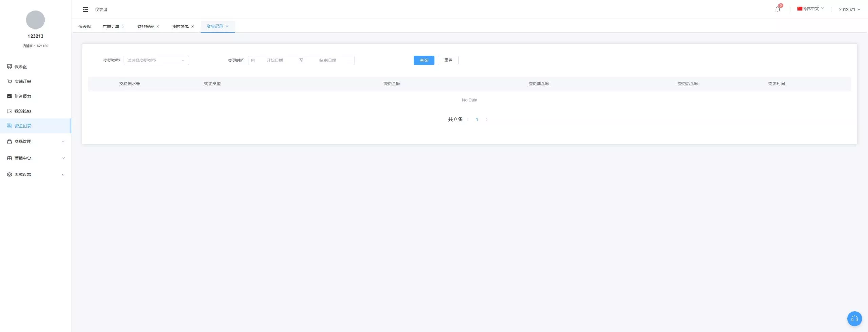This screenshot has width=868, height=332.
Task: Click the blue 查询 button
Action: pos(424,60)
